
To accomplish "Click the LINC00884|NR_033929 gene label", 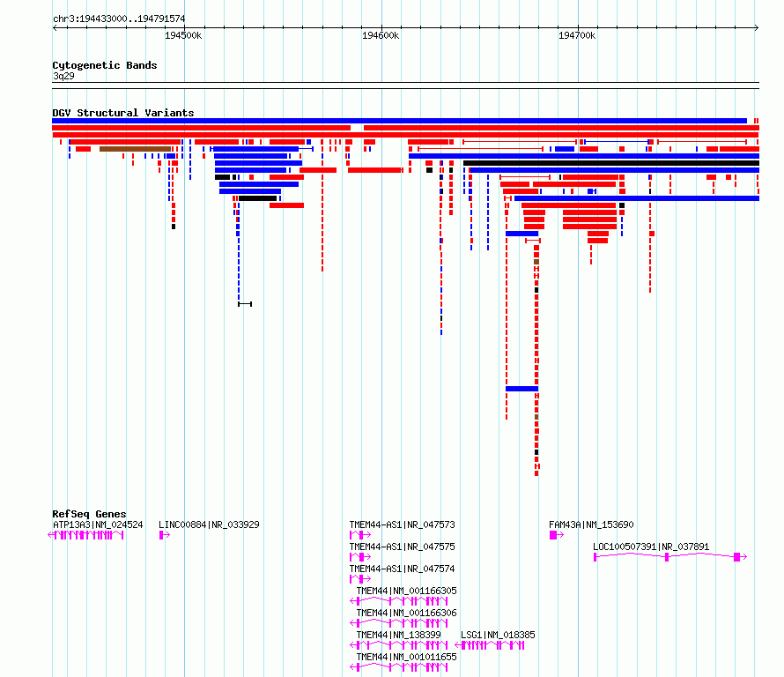I will (x=209, y=524).
